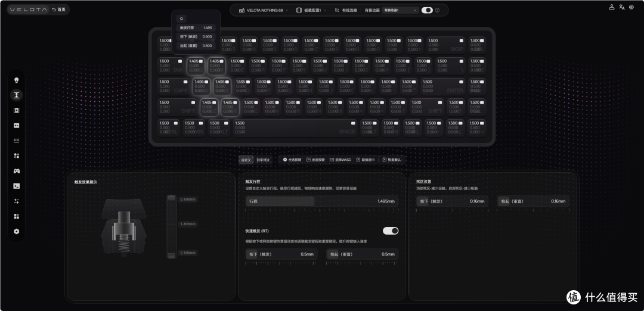Toggle the background animation switch
The width and height of the screenshot is (644, 311).
click(x=427, y=10)
